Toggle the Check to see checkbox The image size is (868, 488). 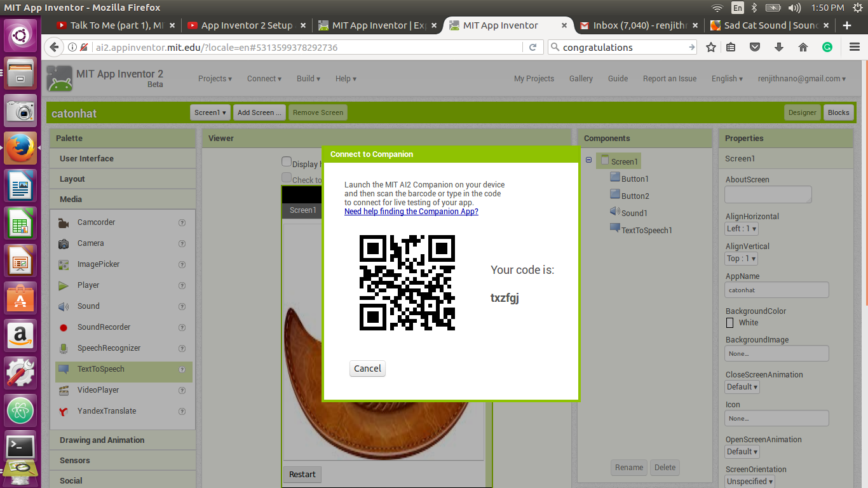pos(287,178)
